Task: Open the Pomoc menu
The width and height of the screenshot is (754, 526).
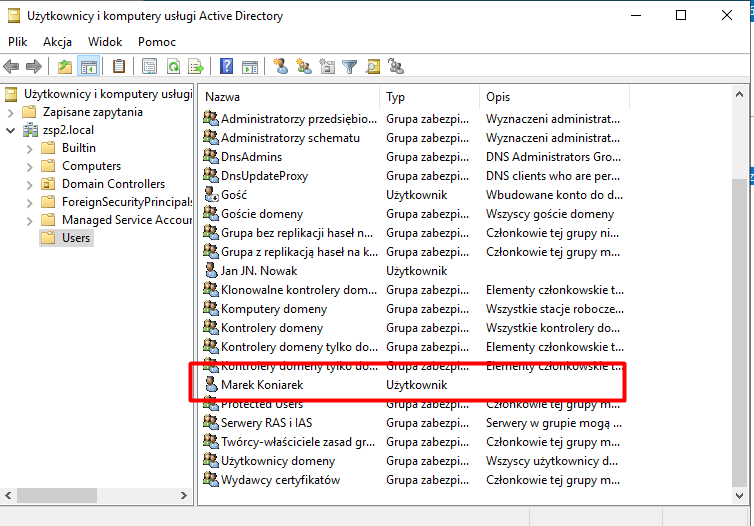Action: point(157,42)
